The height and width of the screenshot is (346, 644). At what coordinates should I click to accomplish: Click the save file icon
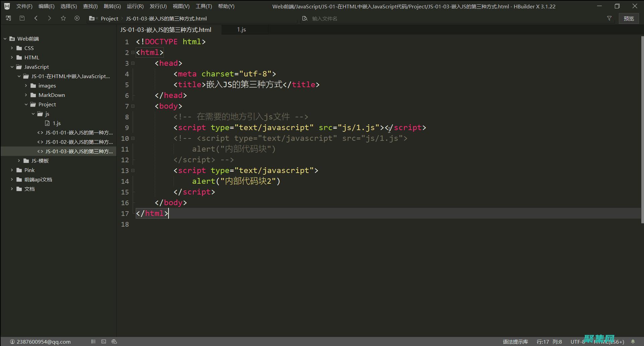click(22, 18)
